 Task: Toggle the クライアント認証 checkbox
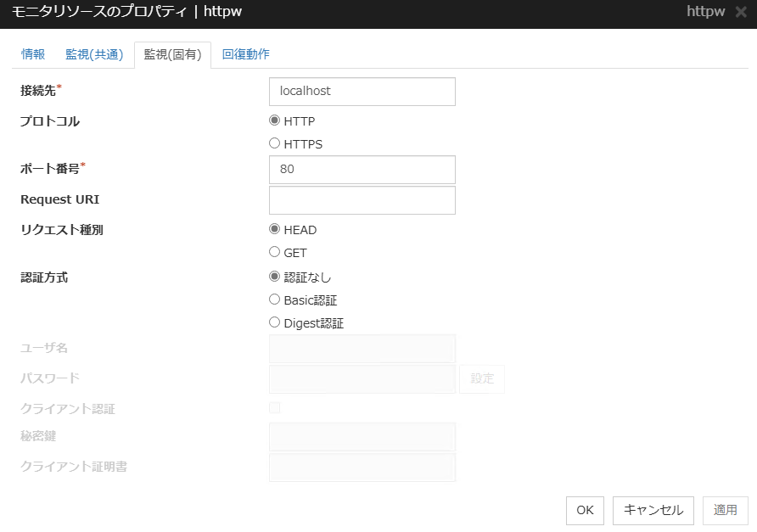[274, 407]
